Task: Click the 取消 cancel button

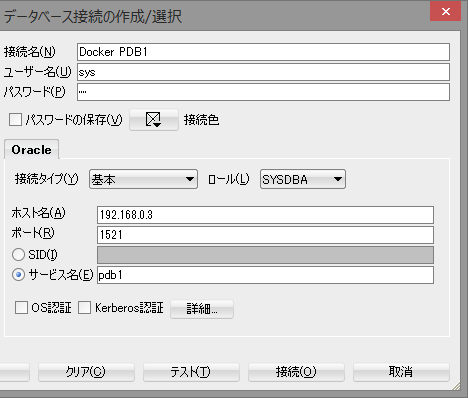Action: [401, 372]
